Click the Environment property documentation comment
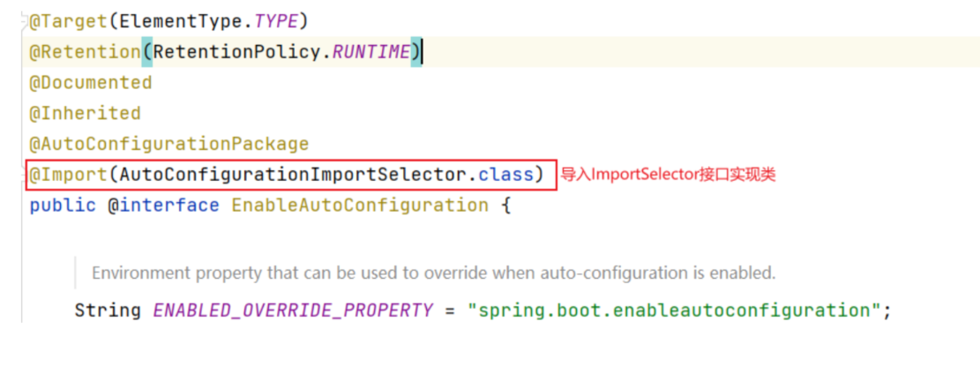 (x=433, y=273)
